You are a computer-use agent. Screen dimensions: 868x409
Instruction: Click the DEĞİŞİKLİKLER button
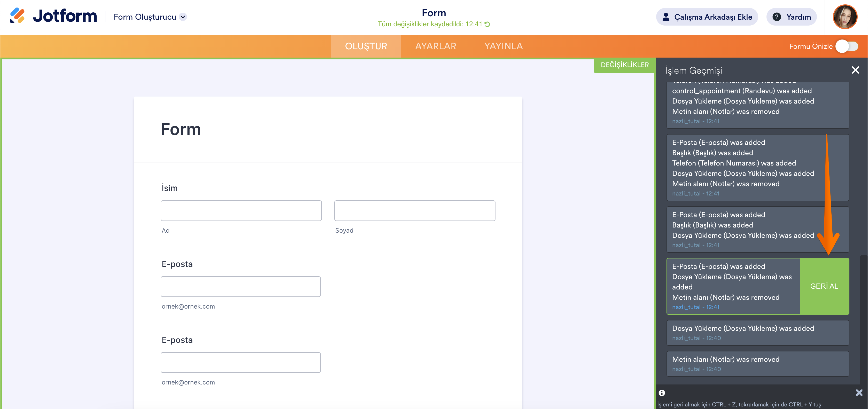(x=624, y=65)
